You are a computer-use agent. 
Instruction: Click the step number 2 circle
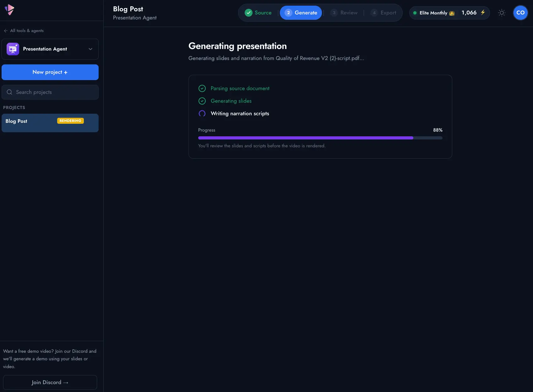(288, 13)
